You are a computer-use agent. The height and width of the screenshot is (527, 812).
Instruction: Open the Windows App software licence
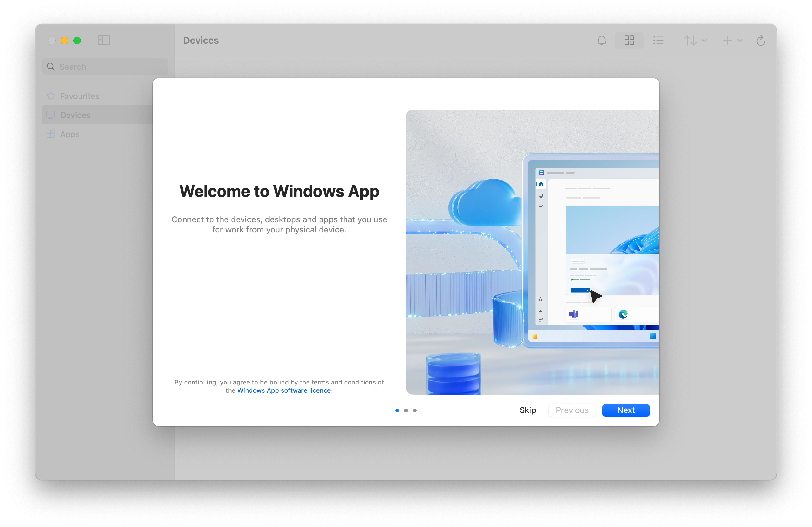point(284,390)
